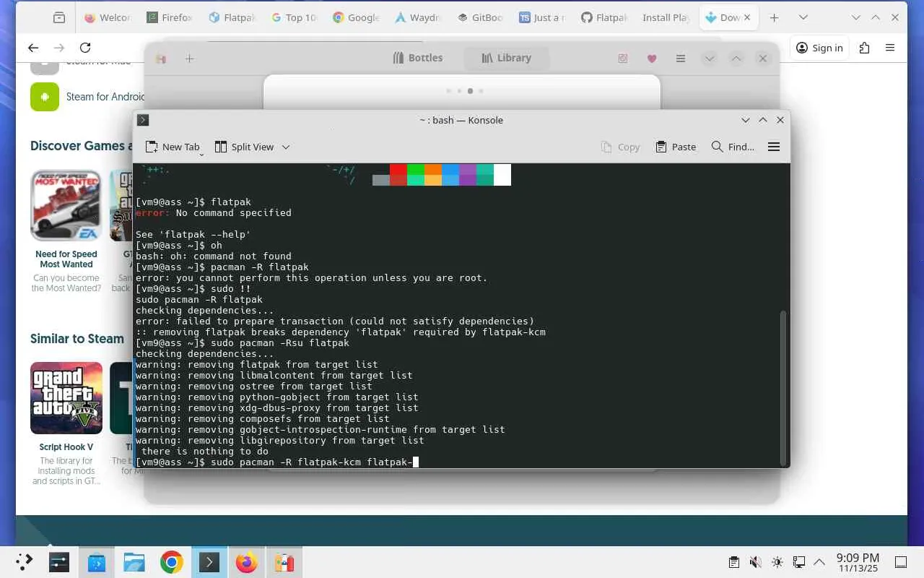Image resolution: width=924 pixels, height=578 pixels.
Task: Reload the current Firefox page
Action: pos(85,48)
